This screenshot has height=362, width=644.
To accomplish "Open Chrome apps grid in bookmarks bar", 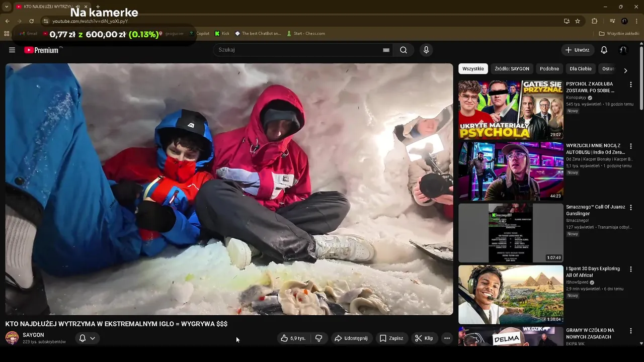I will pos(7,34).
